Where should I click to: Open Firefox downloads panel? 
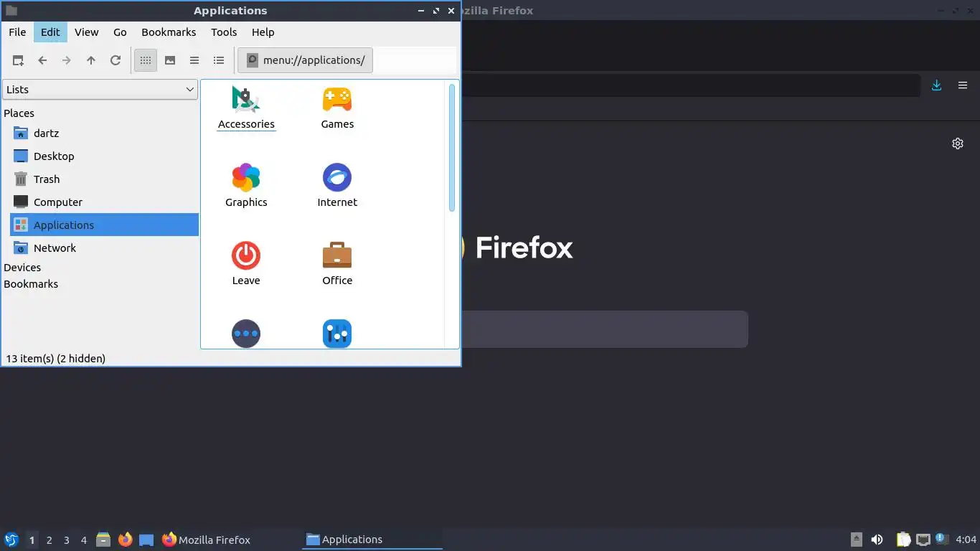tap(936, 85)
